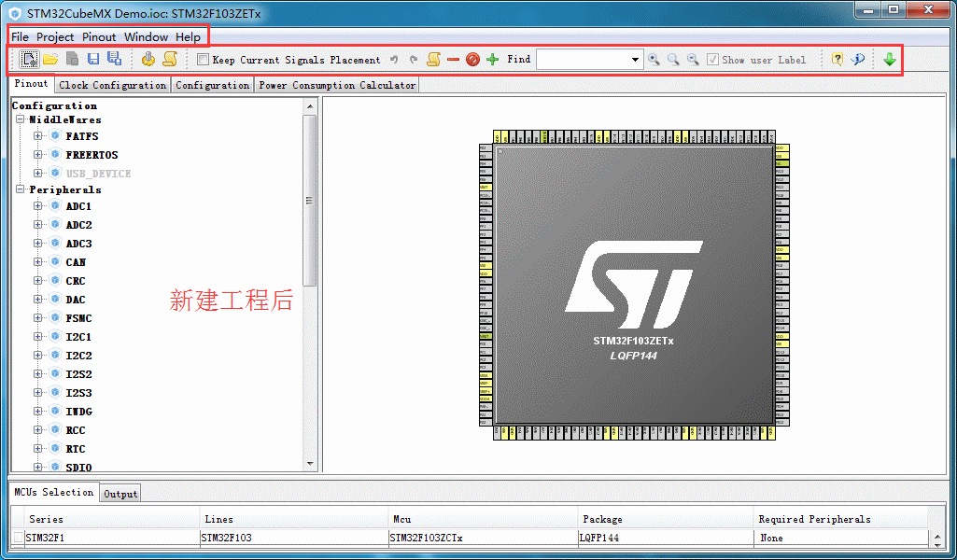Click the Save Project As icon
The width and height of the screenshot is (957, 560).
coord(114,59)
